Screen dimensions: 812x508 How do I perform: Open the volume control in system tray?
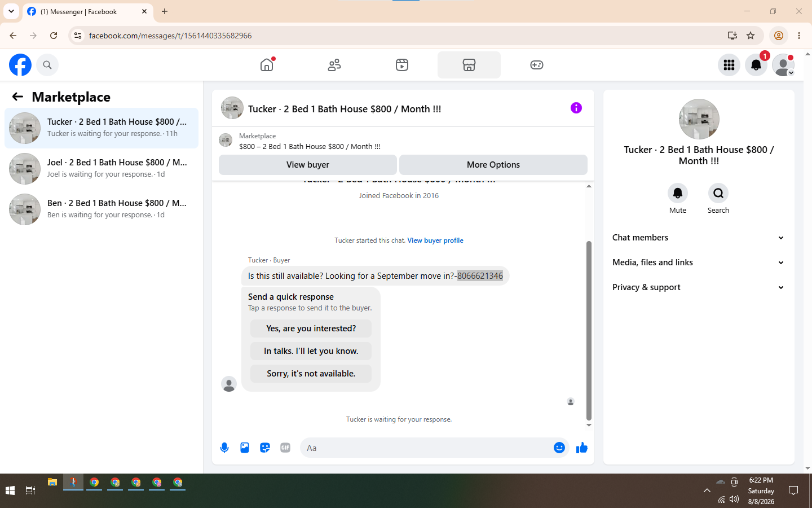tap(734, 499)
